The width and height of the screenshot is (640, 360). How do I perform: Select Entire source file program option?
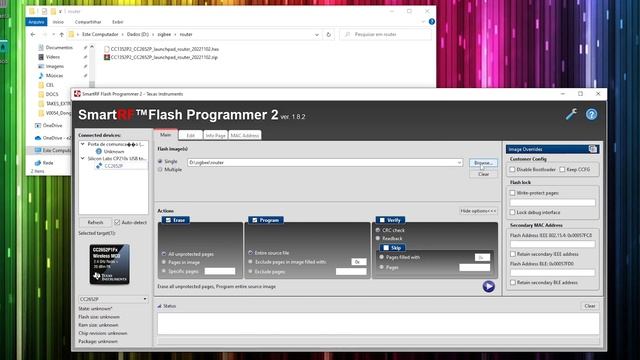click(250, 253)
